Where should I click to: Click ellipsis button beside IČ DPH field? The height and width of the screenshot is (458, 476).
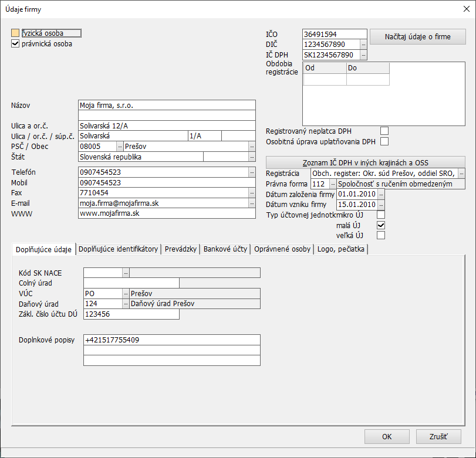click(363, 55)
